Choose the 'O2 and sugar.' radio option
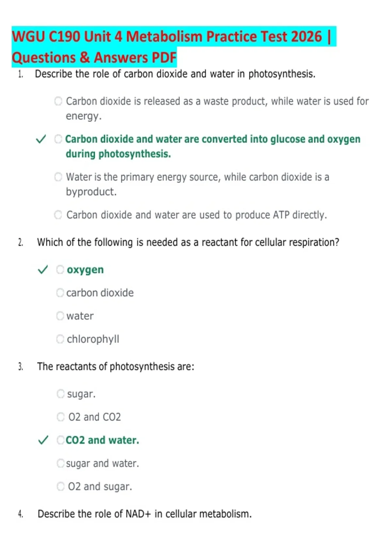This screenshot has height=556, width=392. point(61,487)
